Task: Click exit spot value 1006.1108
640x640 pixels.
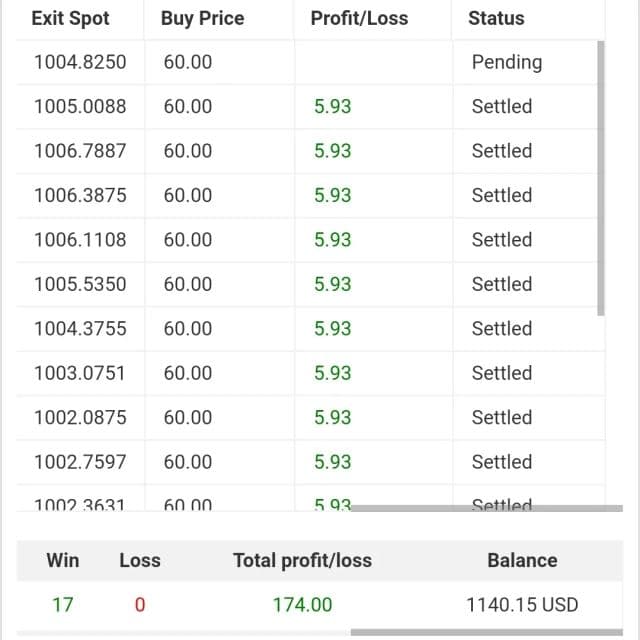Action: coord(80,240)
